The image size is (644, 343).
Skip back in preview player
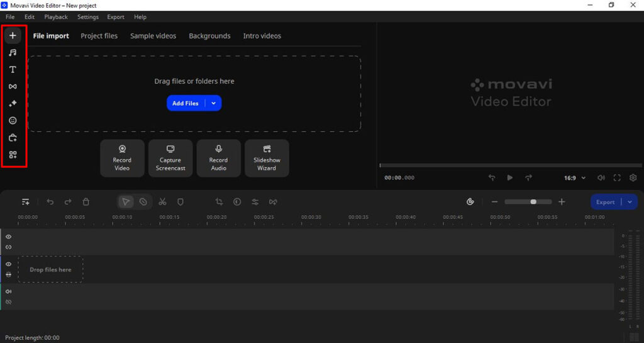click(x=492, y=177)
